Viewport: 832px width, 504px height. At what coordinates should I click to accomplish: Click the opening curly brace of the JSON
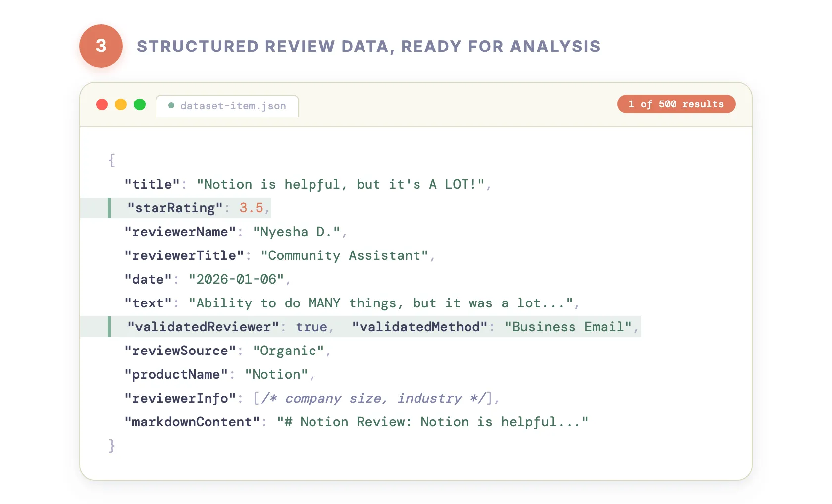coord(112,160)
